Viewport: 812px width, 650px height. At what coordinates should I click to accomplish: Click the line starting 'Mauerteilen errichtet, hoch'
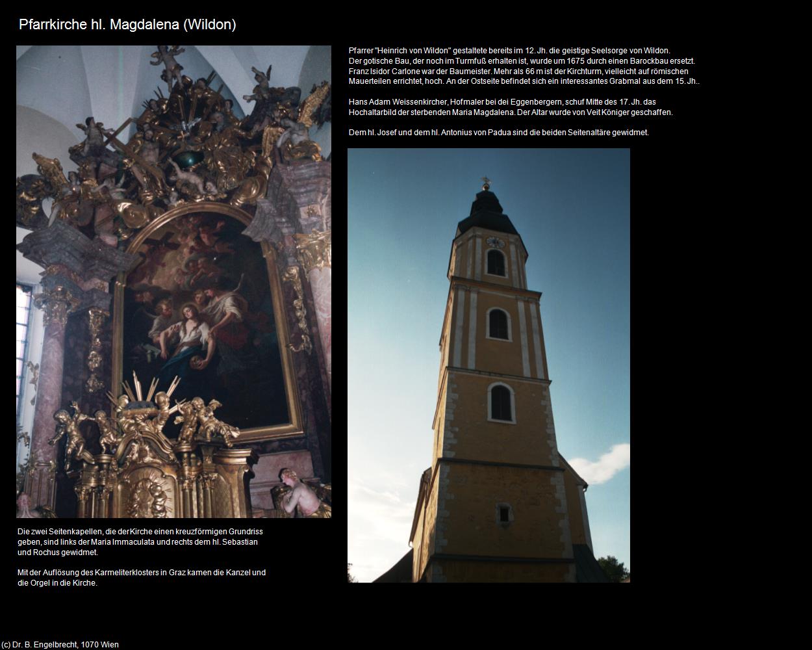(x=524, y=82)
